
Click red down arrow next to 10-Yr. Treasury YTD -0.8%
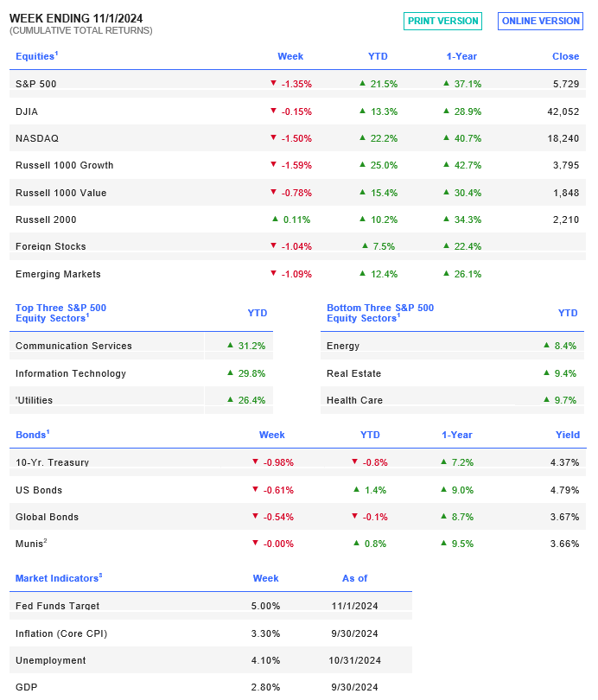click(355, 461)
